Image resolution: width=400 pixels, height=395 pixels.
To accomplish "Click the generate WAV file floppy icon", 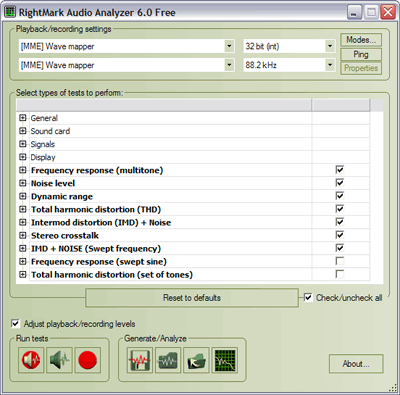I will coord(140,360).
